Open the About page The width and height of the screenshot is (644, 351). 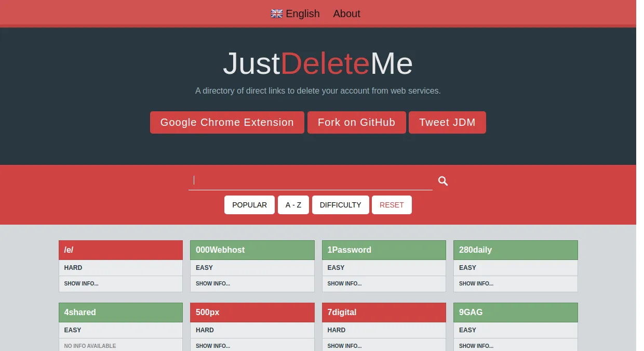click(346, 14)
